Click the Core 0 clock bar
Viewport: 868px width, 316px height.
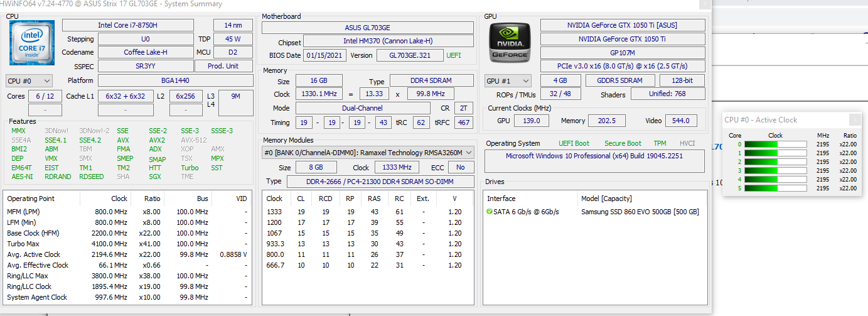pos(775,144)
